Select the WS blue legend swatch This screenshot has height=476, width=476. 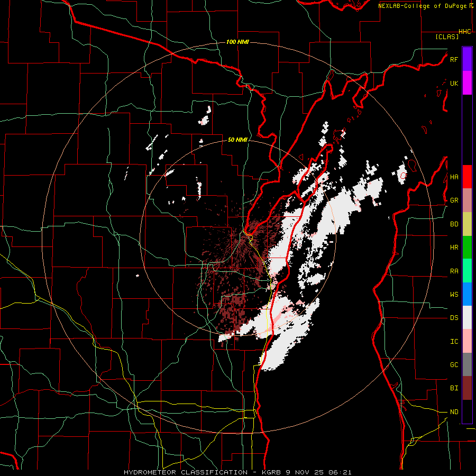coord(467,294)
